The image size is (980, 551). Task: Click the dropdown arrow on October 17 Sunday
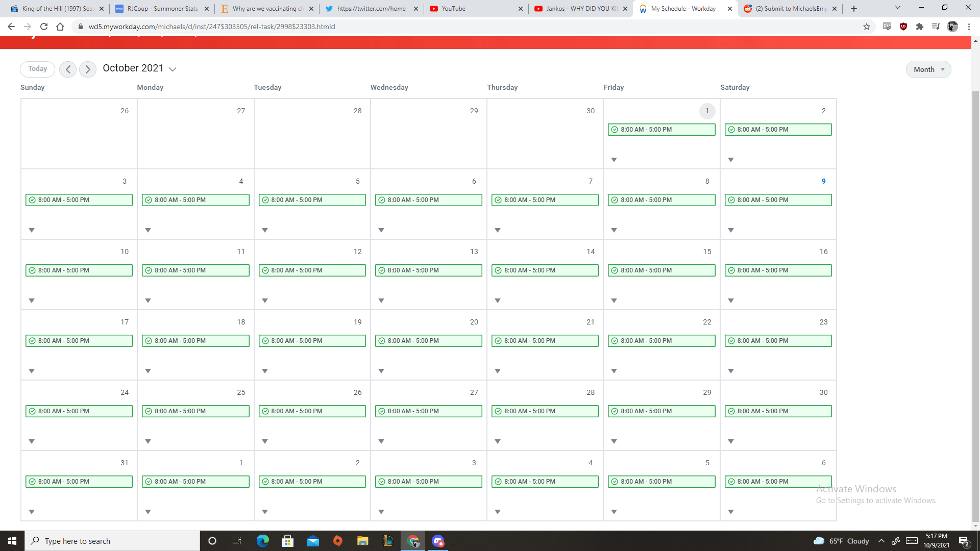(31, 371)
